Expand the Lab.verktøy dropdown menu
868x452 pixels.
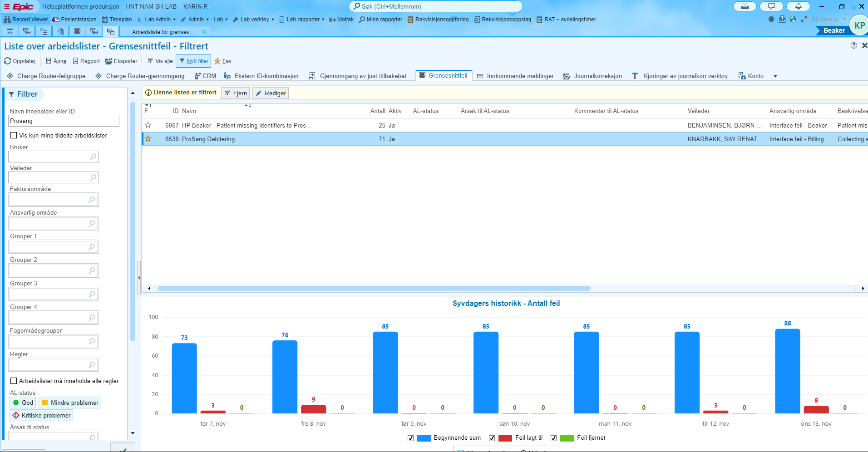coord(254,20)
